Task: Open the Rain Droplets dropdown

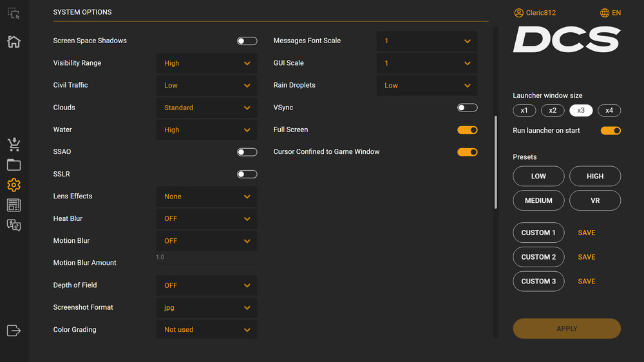Action: (427, 85)
